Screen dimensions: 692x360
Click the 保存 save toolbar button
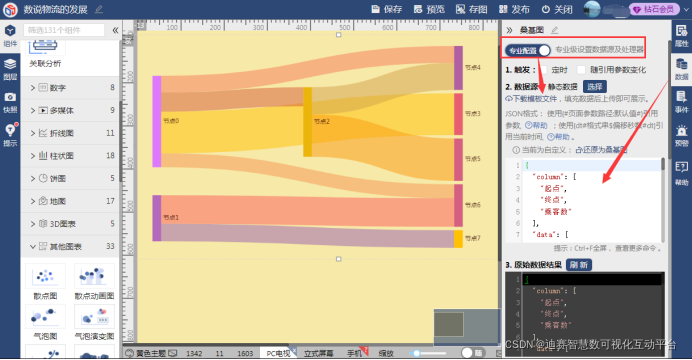tap(387, 9)
